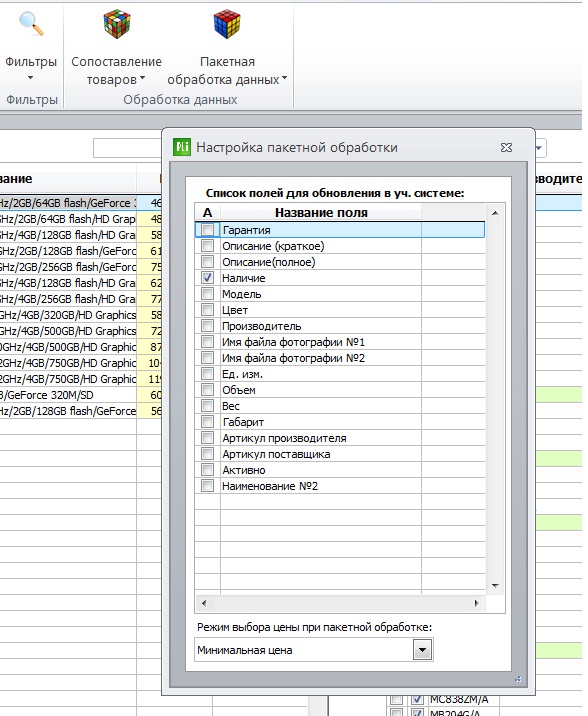This screenshot has height=716, width=588.
Task: Enable the Объем checkbox
Action: point(207,390)
